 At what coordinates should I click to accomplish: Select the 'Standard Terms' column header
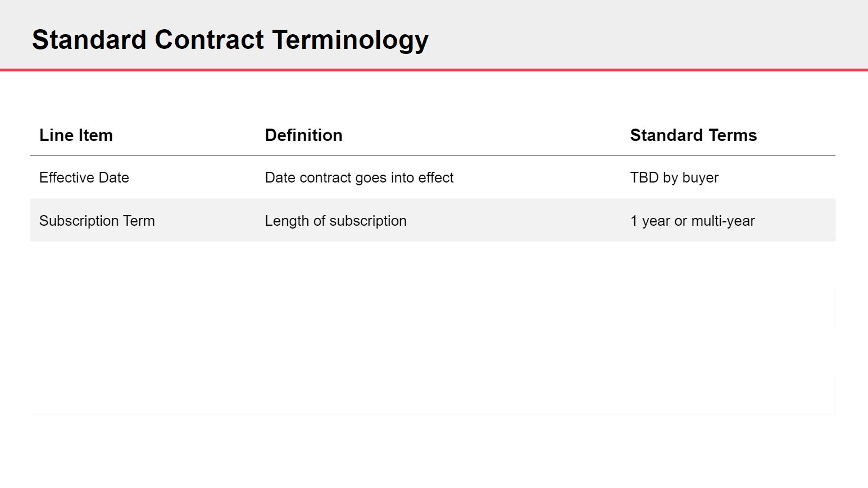[x=693, y=135]
